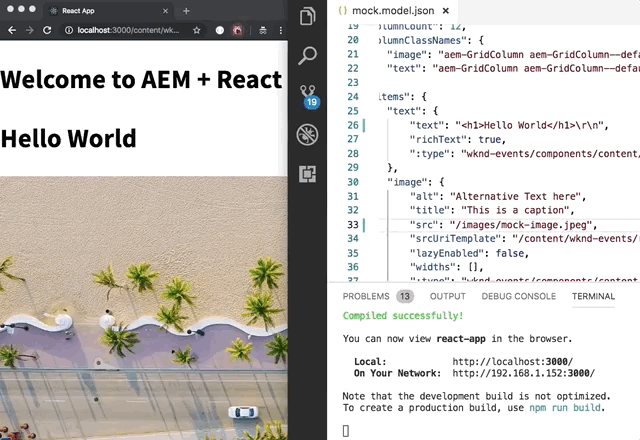Viewport: 640px width, 440px height.
Task: Open a new browser tab with plus
Action: [x=186, y=11]
